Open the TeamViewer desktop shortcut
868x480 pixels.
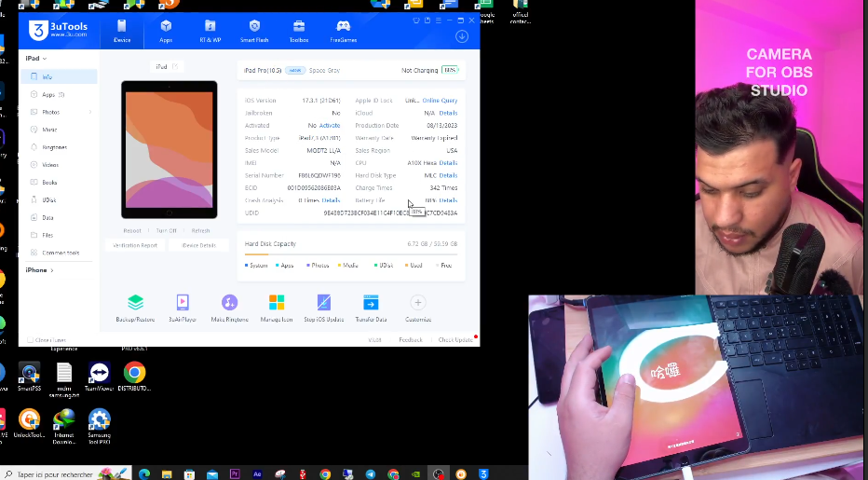100,377
